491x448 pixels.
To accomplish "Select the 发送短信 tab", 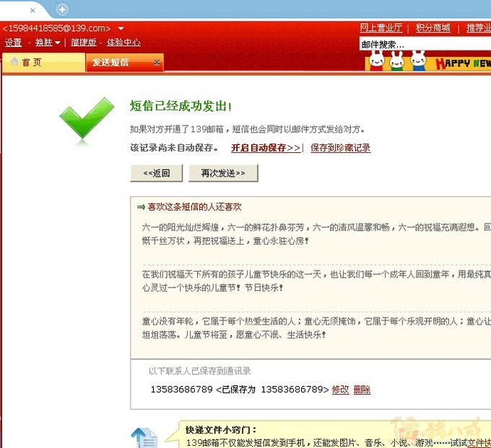I will point(125,63).
